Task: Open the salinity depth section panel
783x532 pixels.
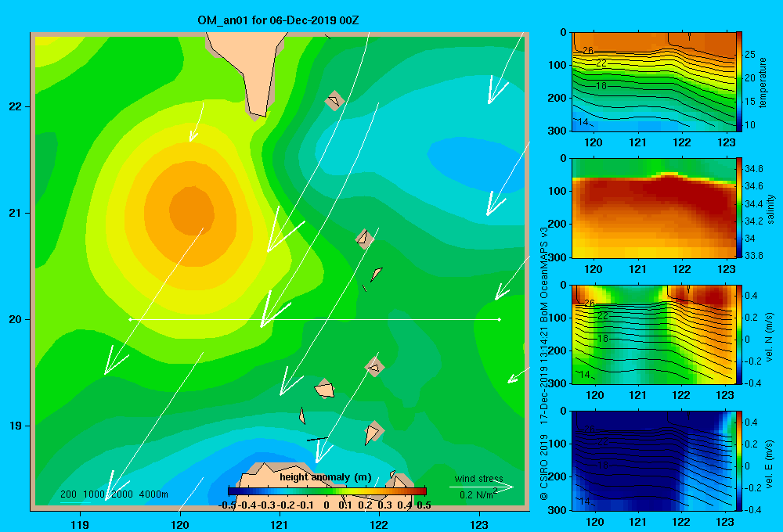Action: click(x=653, y=208)
